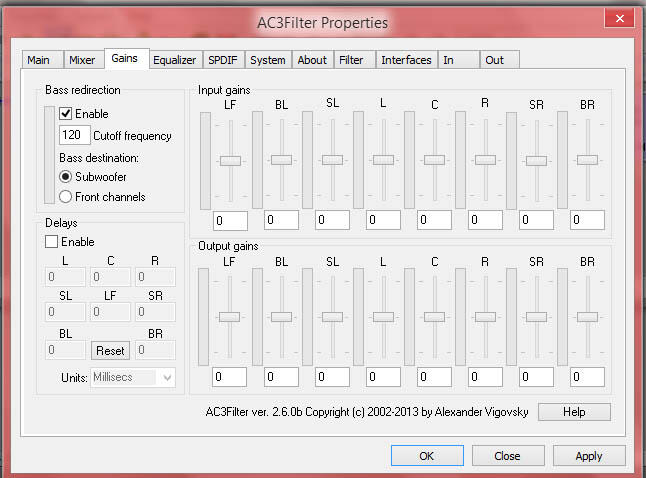646x478 pixels.
Task: Click the SR input gain slider thumb
Action: coord(536,160)
